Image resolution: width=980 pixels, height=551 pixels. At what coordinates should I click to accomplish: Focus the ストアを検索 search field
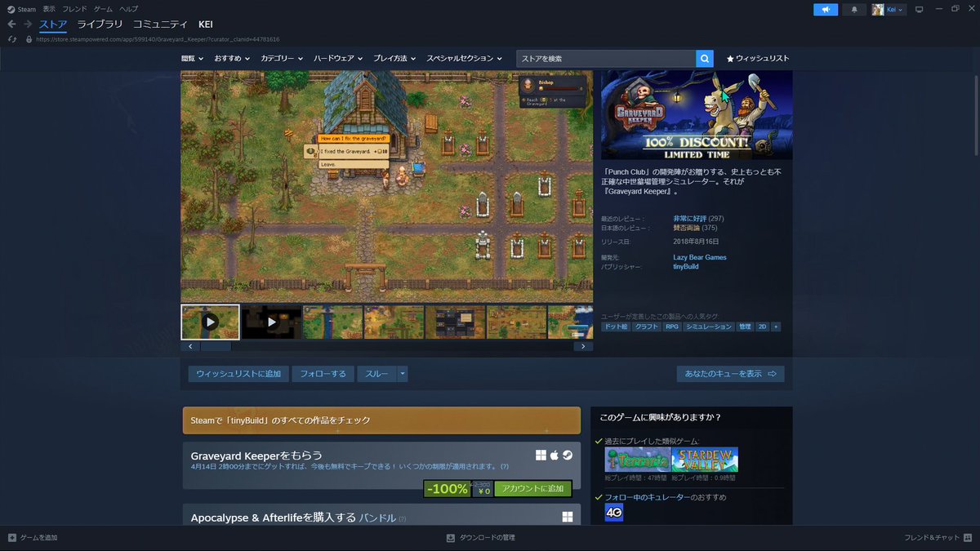tap(606, 59)
